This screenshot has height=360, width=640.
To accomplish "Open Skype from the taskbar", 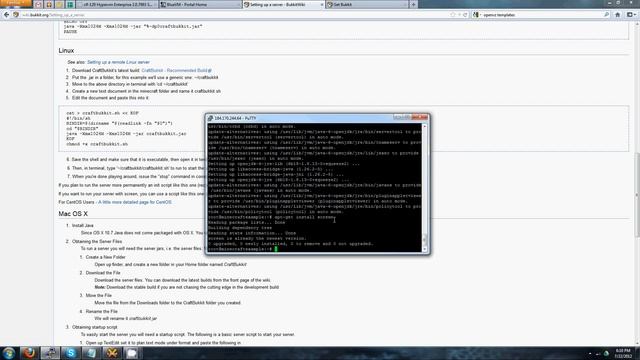I will pos(71,353).
